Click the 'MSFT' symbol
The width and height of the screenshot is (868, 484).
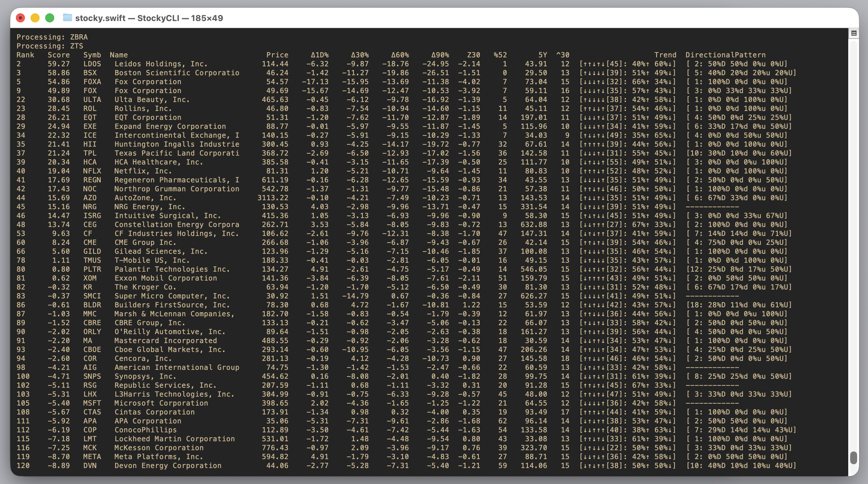coord(92,403)
